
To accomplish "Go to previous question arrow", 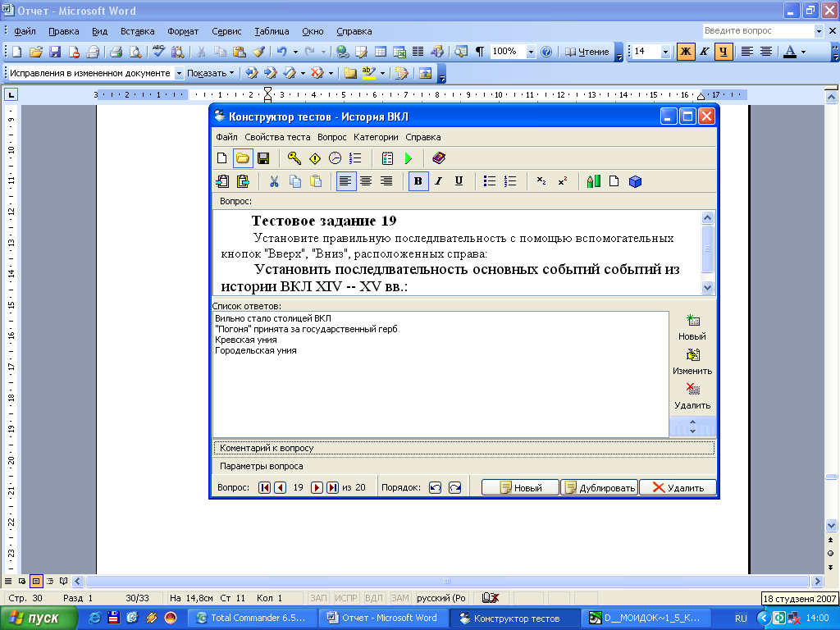I will tap(280, 487).
